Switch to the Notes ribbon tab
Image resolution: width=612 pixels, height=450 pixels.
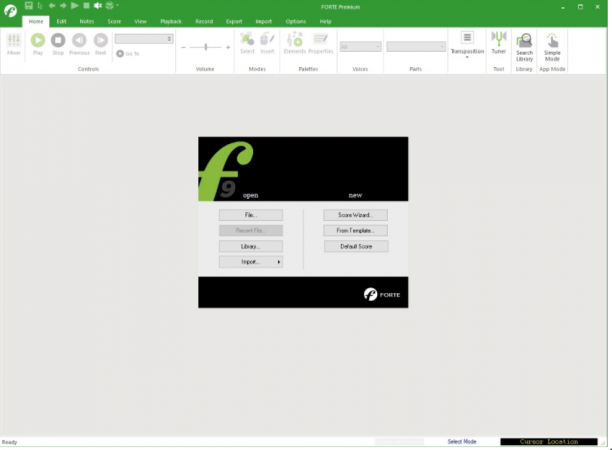click(87, 21)
